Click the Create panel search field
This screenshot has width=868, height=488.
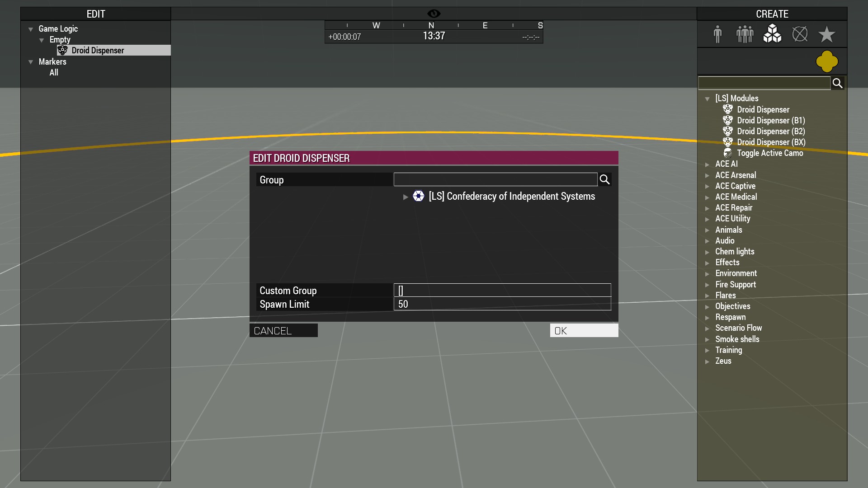click(x=764, y=83)
